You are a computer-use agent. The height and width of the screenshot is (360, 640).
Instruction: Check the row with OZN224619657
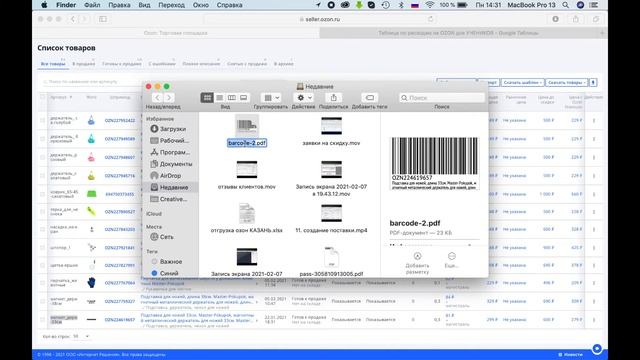pyautogui.click(x=42, y=320)
